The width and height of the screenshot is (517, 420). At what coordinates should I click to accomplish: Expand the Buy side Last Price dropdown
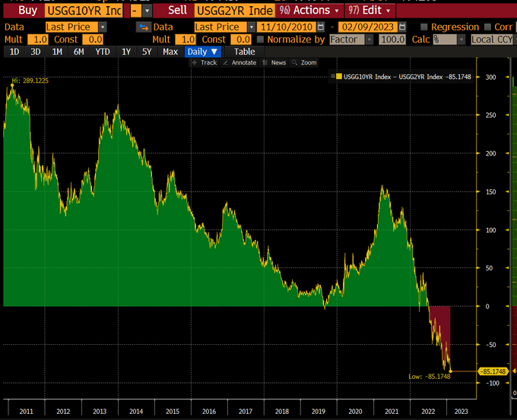pyautogui.click(x=103, y=27)
